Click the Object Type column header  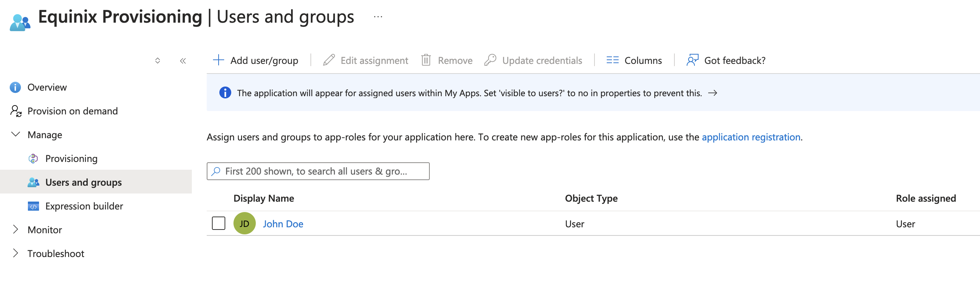(x=591, y=198)
